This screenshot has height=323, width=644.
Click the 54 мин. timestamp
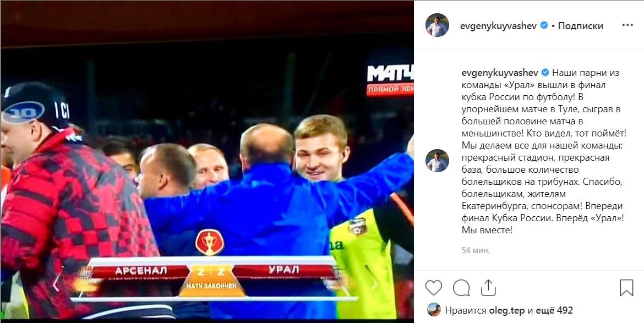(476, 250)
